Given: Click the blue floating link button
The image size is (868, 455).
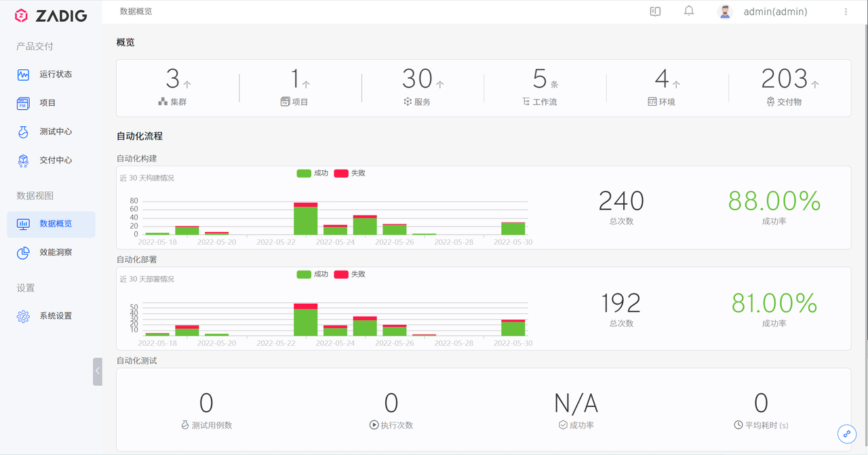Looking at the screenshot, I should pos(846,434).
